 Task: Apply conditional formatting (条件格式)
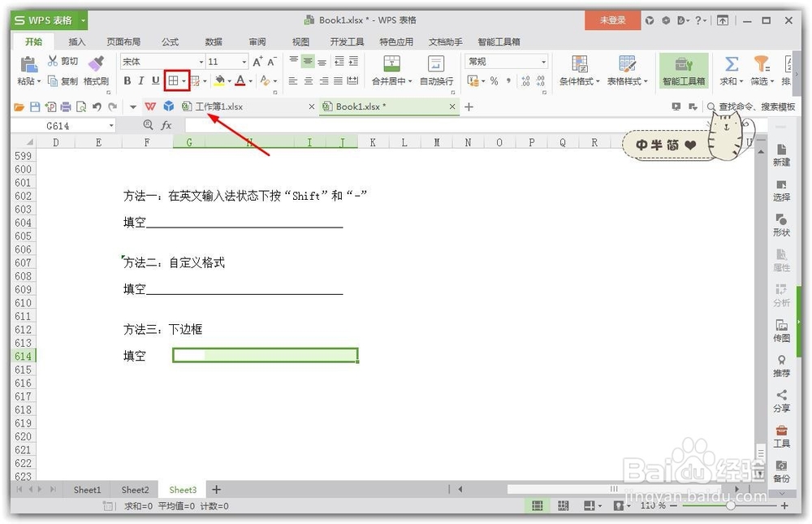[x=579, y=71]
